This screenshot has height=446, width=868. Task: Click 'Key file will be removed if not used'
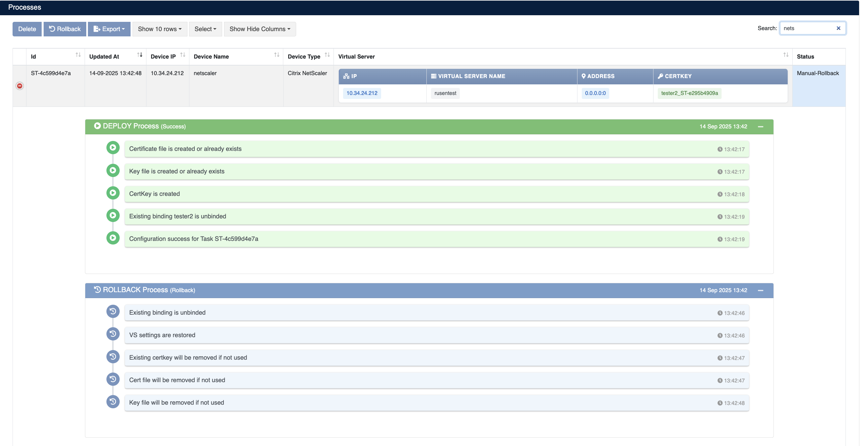[x=437, y=402]
